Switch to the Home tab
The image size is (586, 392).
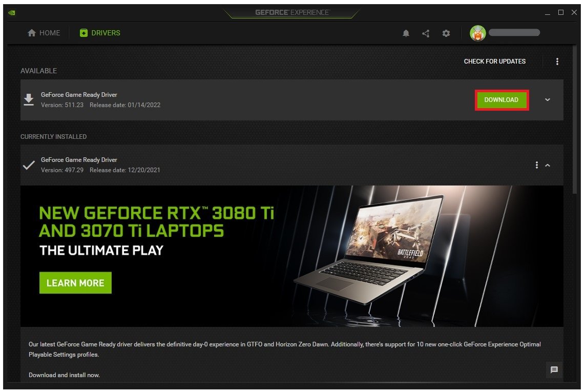click(44, 33)
